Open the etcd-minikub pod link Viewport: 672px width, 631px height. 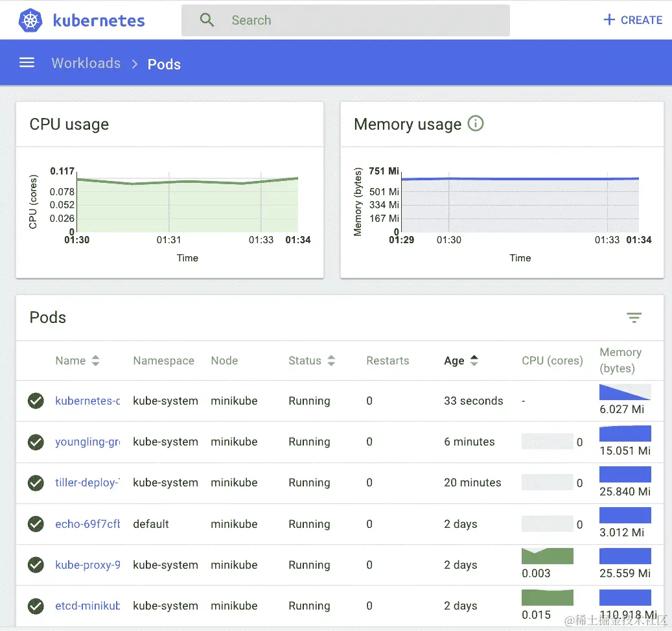coord(87,606)
